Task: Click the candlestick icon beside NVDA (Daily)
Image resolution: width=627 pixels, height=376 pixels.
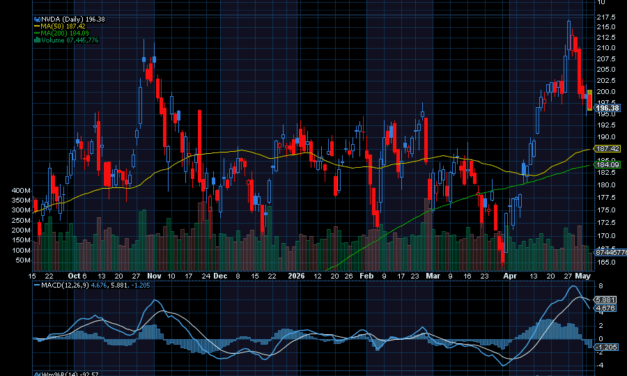Action: point(37,19)
